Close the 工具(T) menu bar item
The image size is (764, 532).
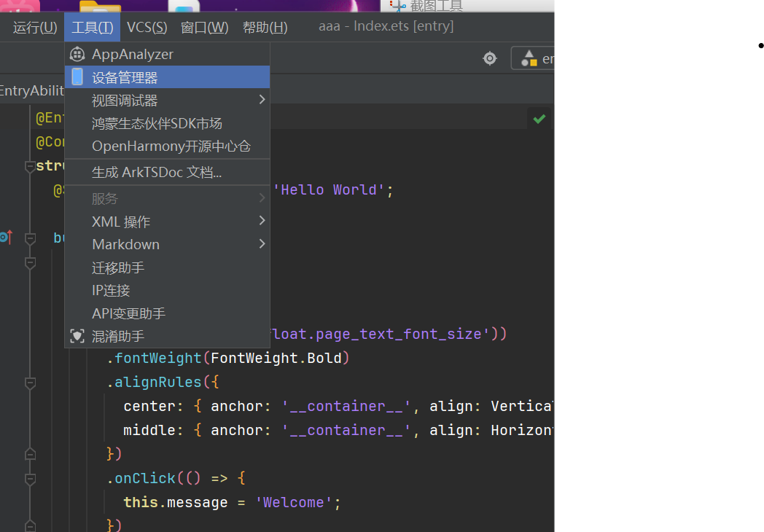pos(92,27)
